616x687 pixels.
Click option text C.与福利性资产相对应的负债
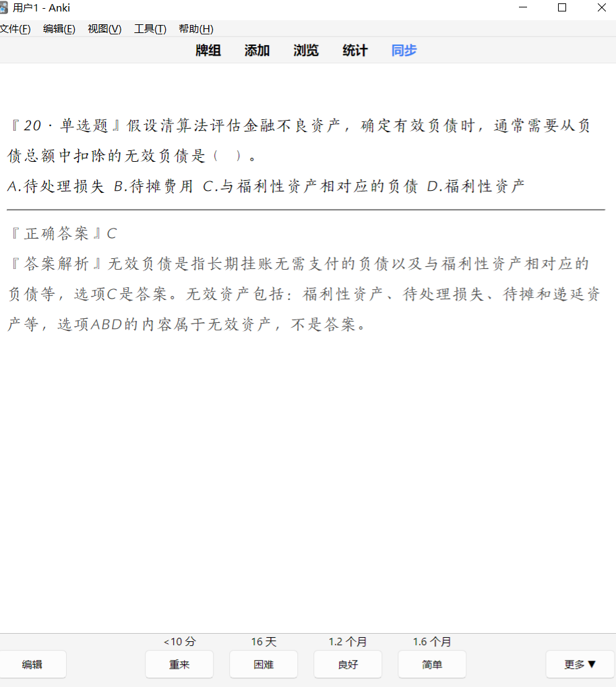tap(310, 186)
